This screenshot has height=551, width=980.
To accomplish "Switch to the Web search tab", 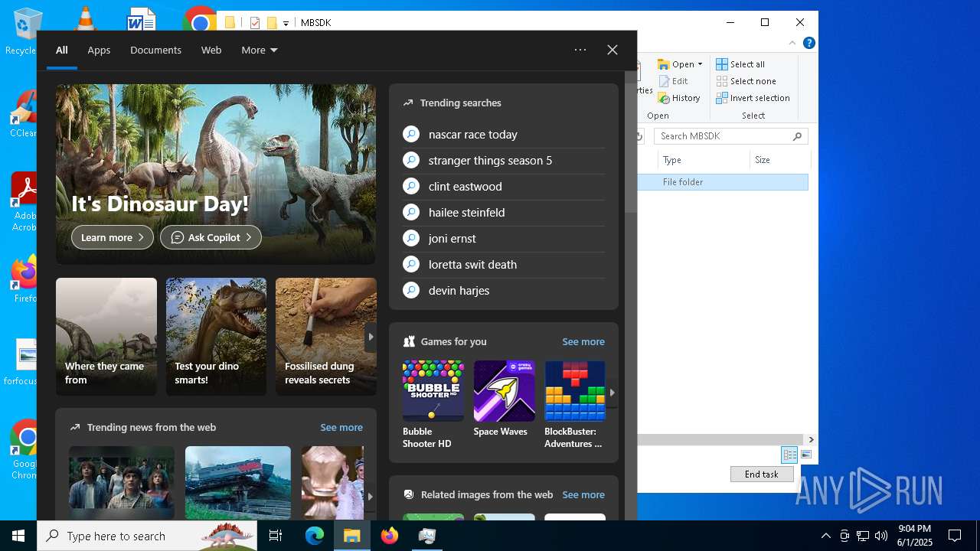I will point(211,50).
